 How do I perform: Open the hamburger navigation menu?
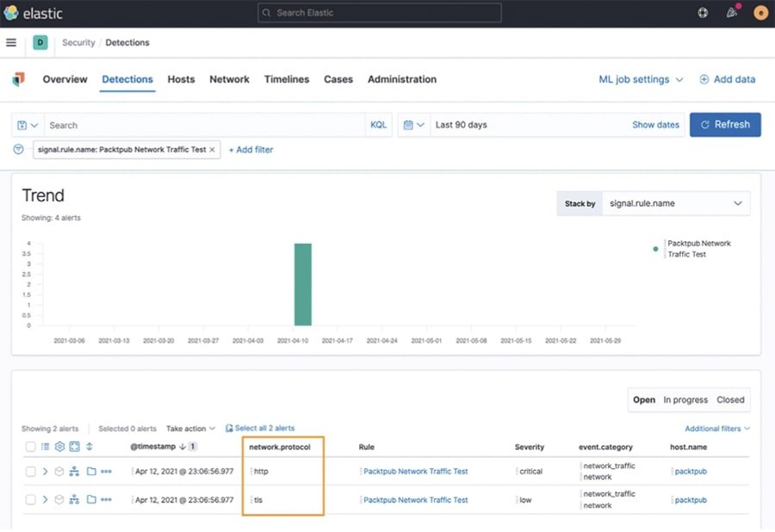click(11, 42)
